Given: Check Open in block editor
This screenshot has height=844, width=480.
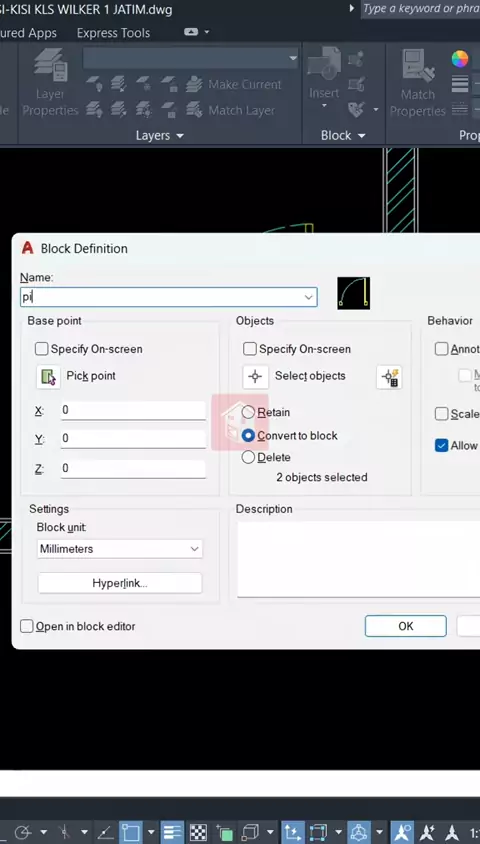Looking at the screenshot, I should coord(26,626).
